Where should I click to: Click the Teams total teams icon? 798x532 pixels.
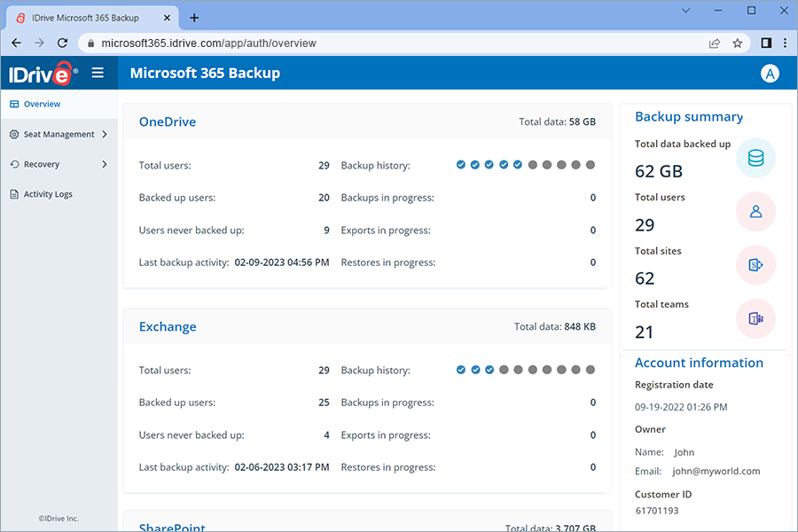click(x=755, y=318)
